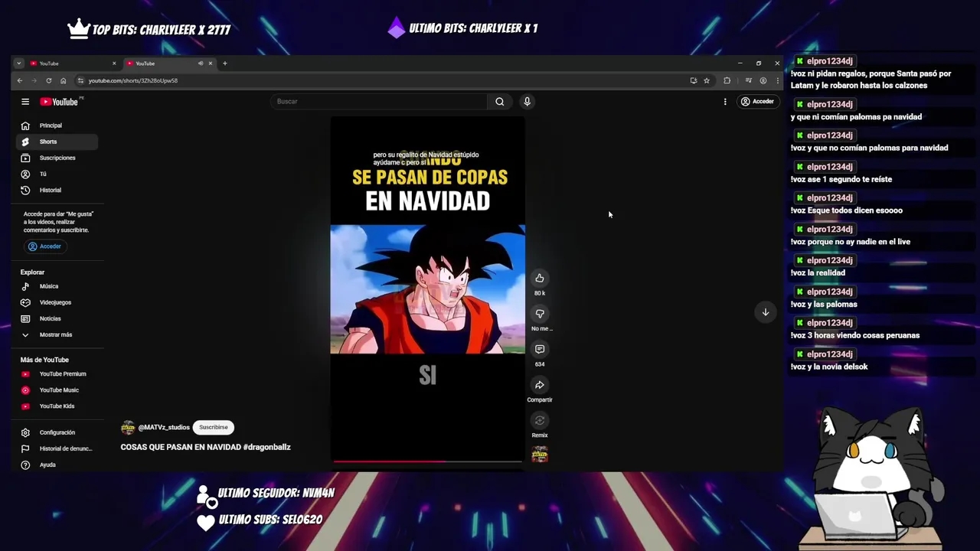Like the short with thumbs up

(x=540, y=278)
